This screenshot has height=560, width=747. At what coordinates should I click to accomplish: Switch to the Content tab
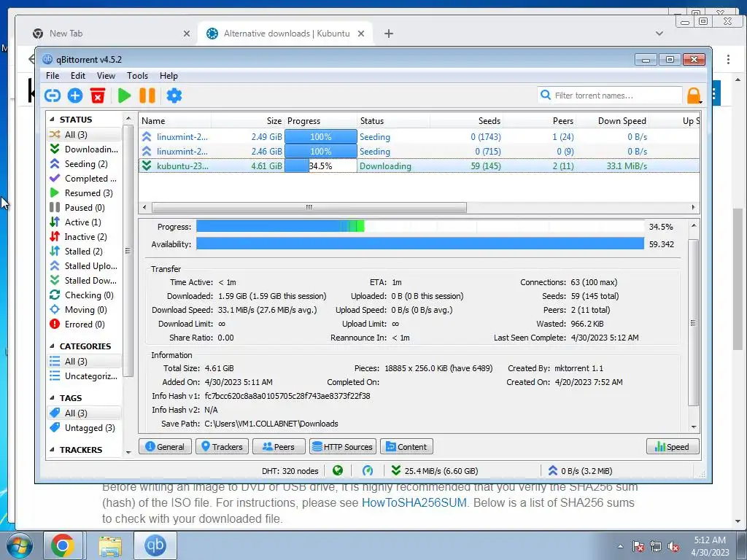(406, 447)
